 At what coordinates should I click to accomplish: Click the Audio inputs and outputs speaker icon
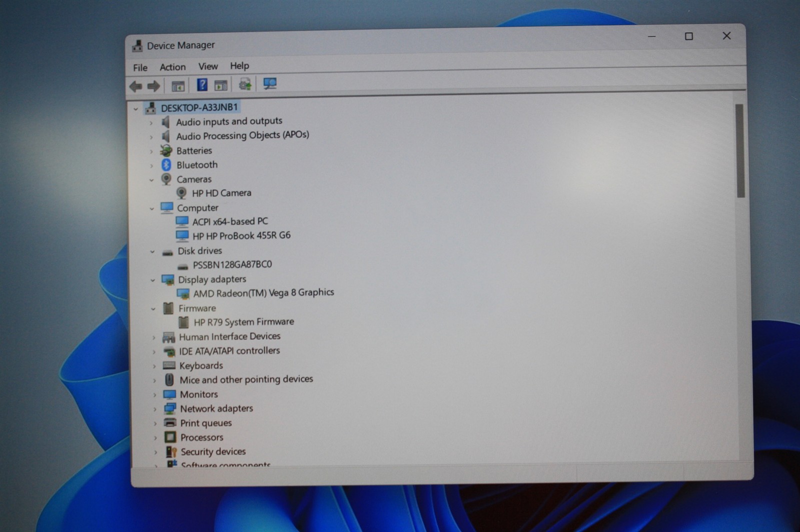pos(166,122)
